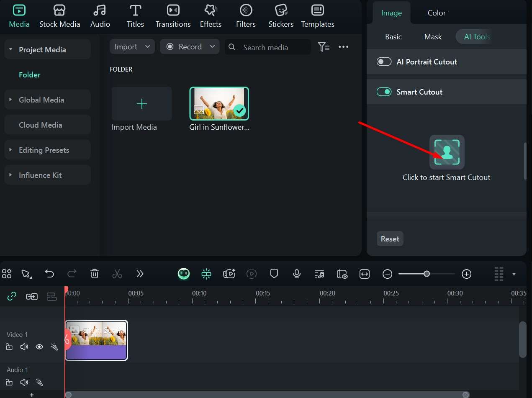The image size is (532, 398).
Task: Click the render preview icon
Action: pyautogui.click(x=252, y=274)
